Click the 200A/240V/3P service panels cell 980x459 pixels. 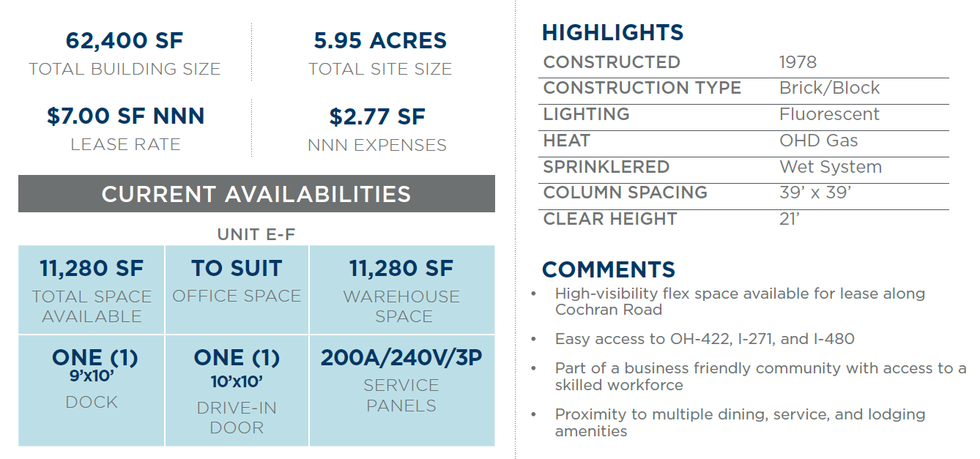point(402,391)
